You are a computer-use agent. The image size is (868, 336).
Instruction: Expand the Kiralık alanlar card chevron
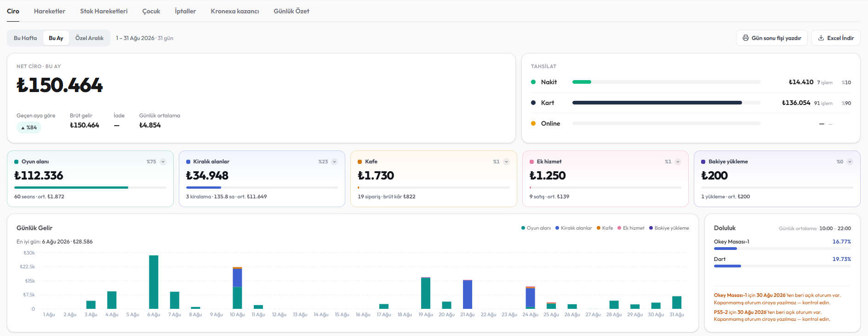[335, 162]
